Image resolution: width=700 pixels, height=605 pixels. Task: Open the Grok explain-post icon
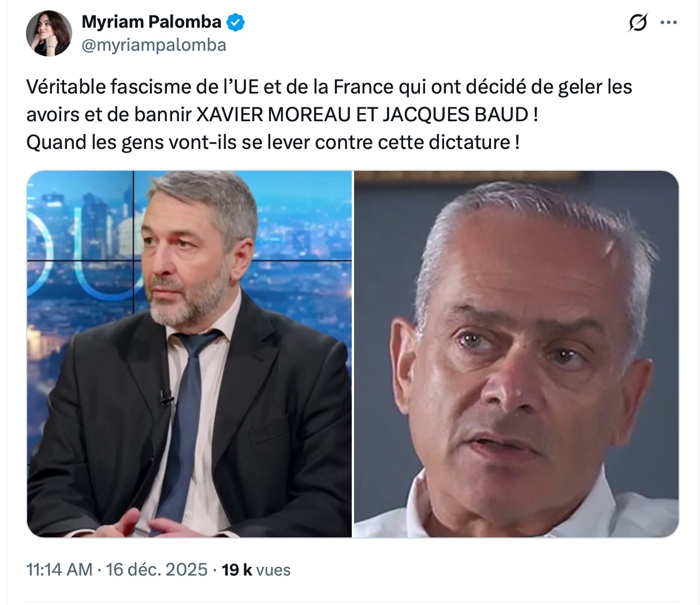638,23
